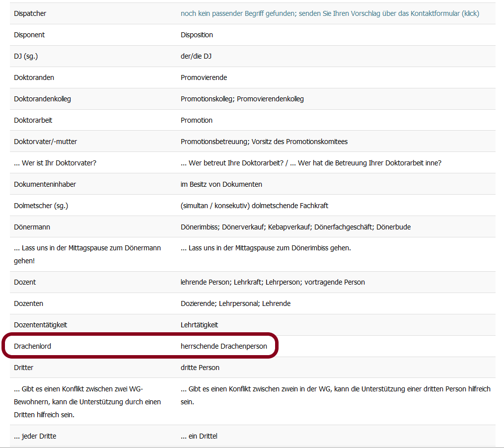Click the 'Dozententätigkeit' entry
The width and height of the screenshot is (504, 448).
pyautogui.click(x=40, y=325)
